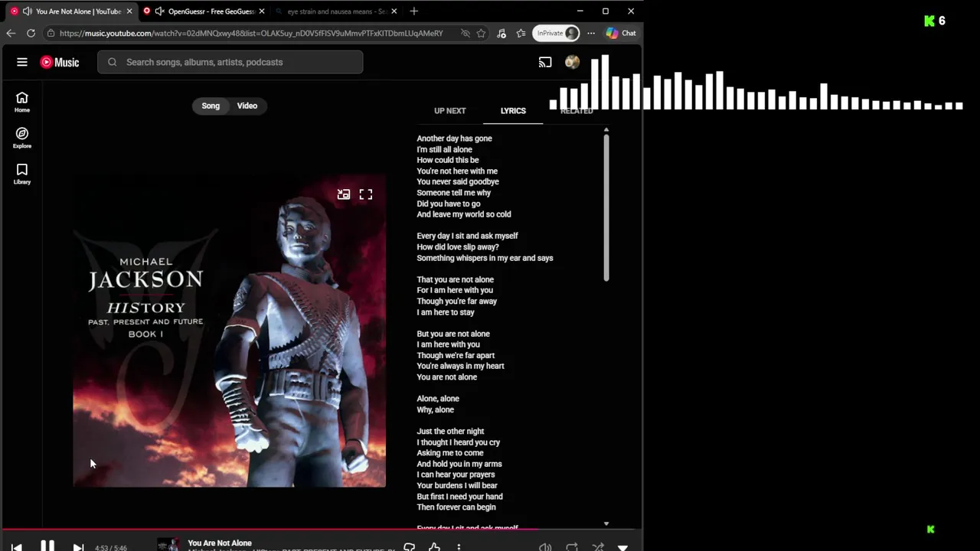Switch to eye strain and nausea tab

(336, 11)
